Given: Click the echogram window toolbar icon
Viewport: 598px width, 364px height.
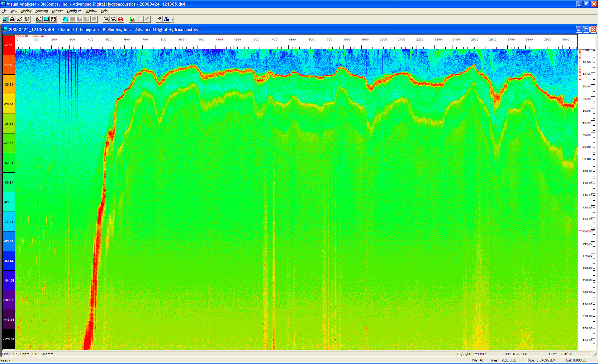Looking at the screenshot, I should click(5, 19).
